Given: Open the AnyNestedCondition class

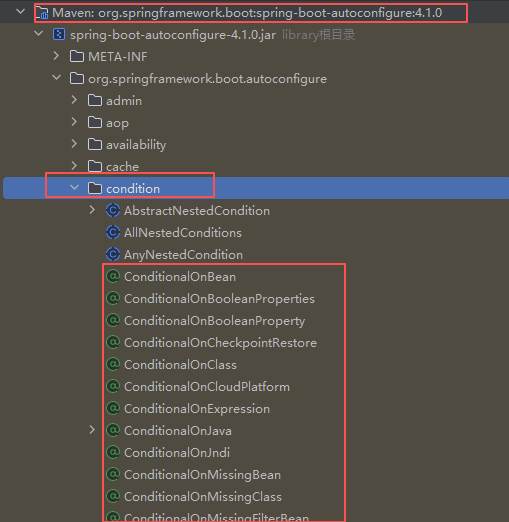Looking at the screenshot, I should [x=183, y=255].
